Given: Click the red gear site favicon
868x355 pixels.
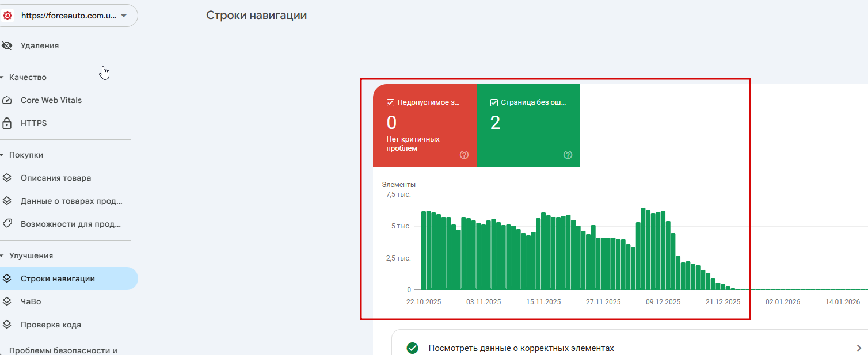Looking at the screenshot, I should pos(7,16).
